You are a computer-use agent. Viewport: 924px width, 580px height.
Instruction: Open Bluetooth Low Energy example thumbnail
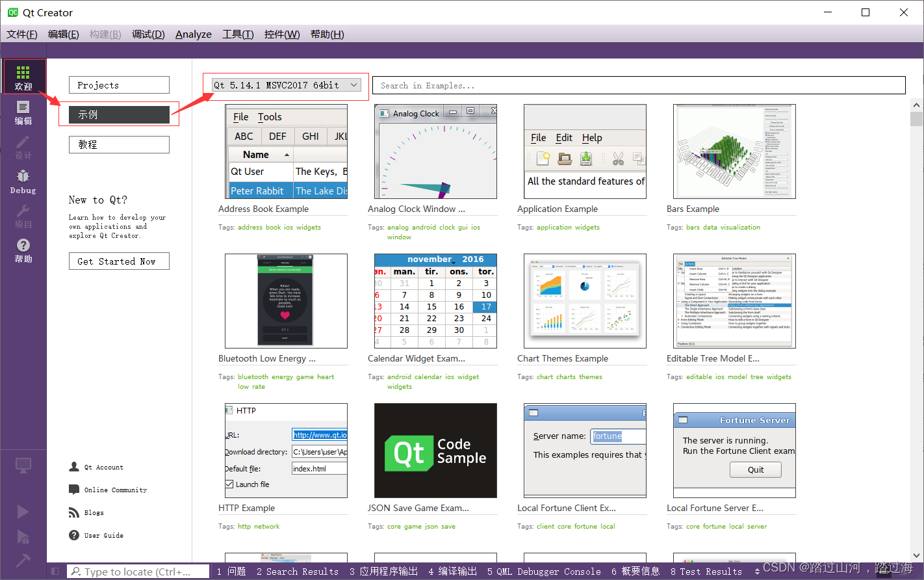coord(286,301)
